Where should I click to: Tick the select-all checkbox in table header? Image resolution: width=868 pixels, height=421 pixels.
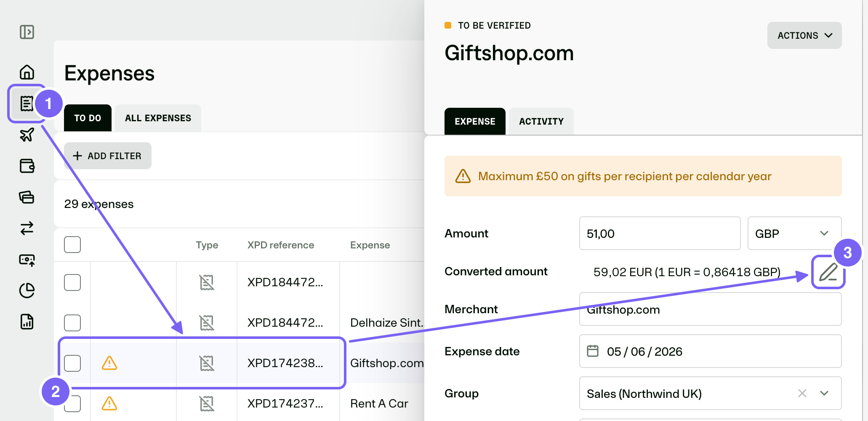pos(72,245)
